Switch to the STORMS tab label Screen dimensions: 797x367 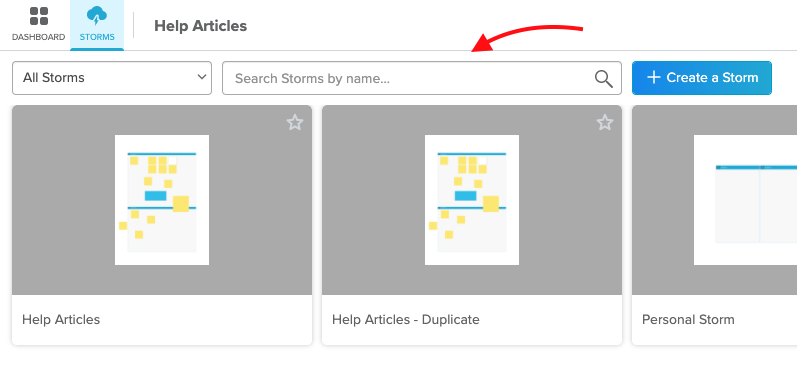pos(97,37)
